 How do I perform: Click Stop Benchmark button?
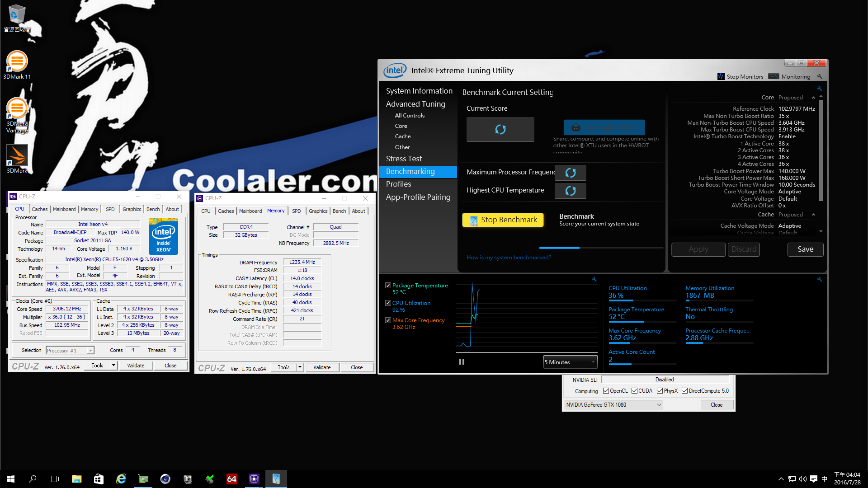(x=503, y=220)
